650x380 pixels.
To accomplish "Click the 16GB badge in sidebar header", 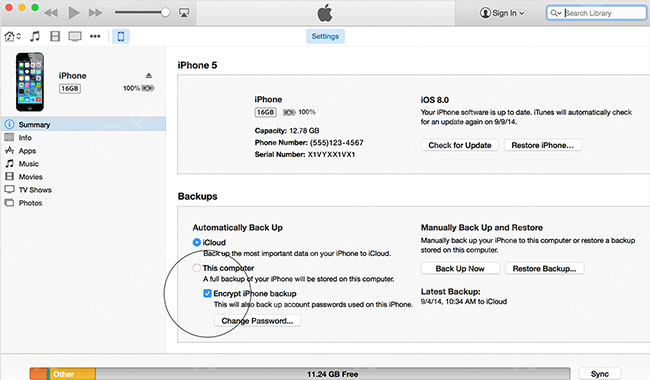I will coord(70,89).
